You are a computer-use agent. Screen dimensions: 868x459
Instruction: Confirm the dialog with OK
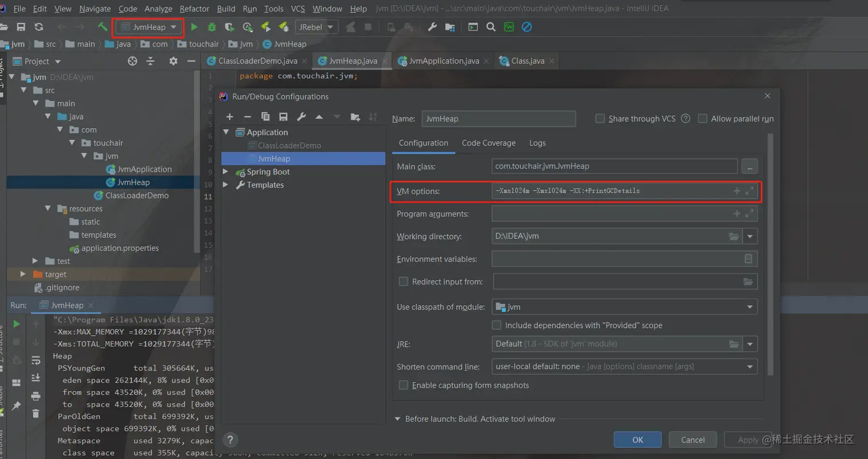click(638, 439)
